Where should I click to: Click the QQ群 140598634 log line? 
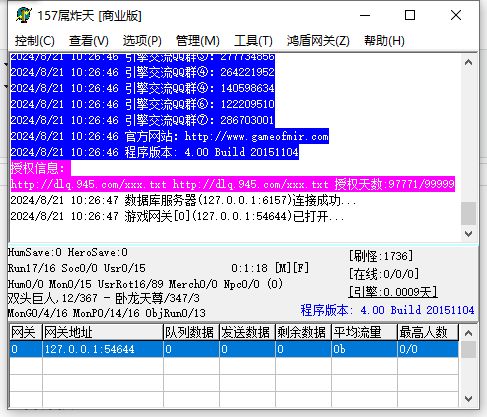click(142, 88)
